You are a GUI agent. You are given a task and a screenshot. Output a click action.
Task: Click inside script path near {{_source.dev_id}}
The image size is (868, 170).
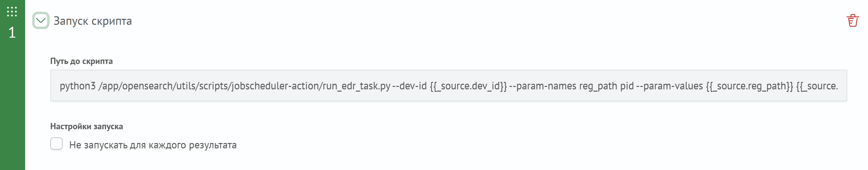pos(468,86)
